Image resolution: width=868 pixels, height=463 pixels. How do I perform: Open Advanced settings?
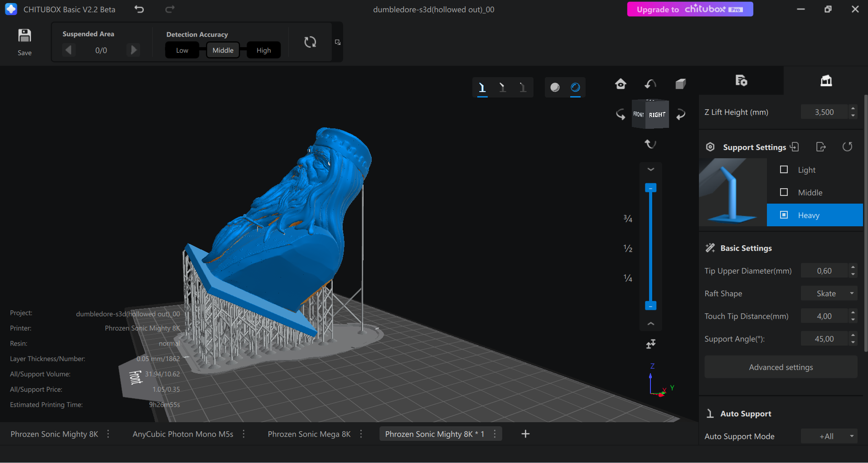781,367
